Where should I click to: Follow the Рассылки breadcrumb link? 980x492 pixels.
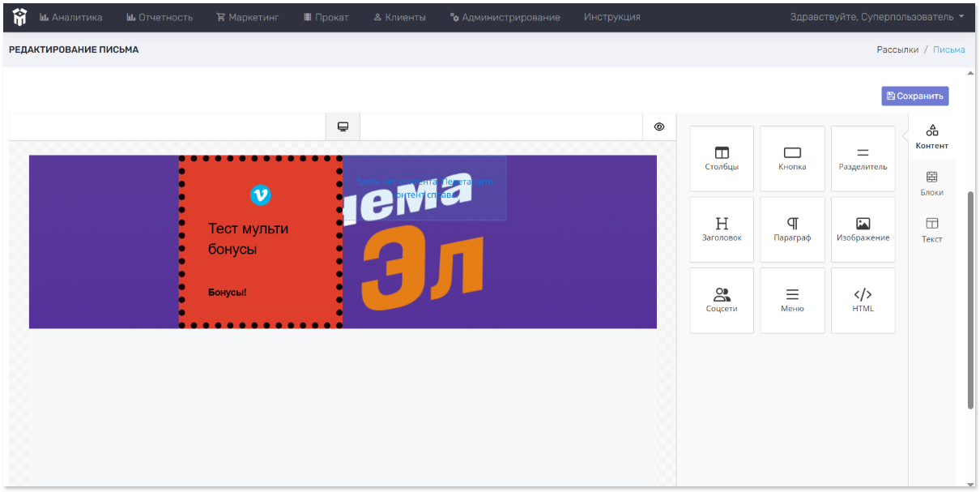(897, 49)
